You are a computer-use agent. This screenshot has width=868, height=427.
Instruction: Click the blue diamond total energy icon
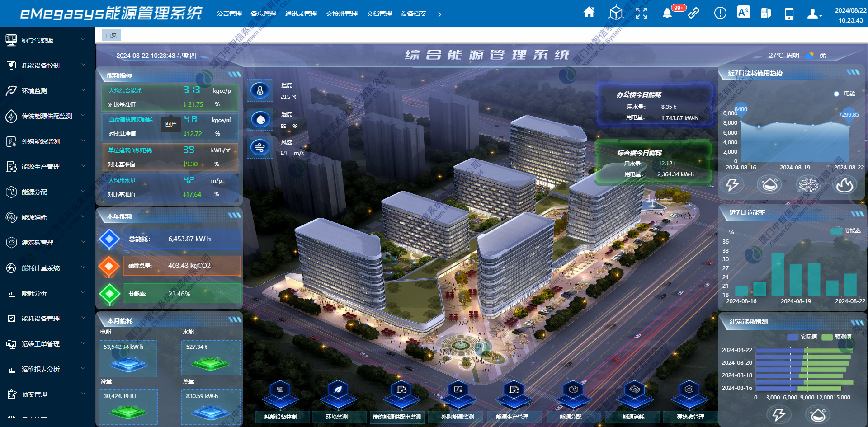coord(109,239)
